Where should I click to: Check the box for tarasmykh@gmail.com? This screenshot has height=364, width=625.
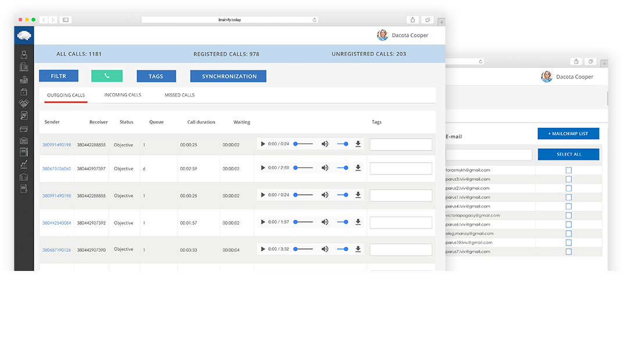click(569, 170)
